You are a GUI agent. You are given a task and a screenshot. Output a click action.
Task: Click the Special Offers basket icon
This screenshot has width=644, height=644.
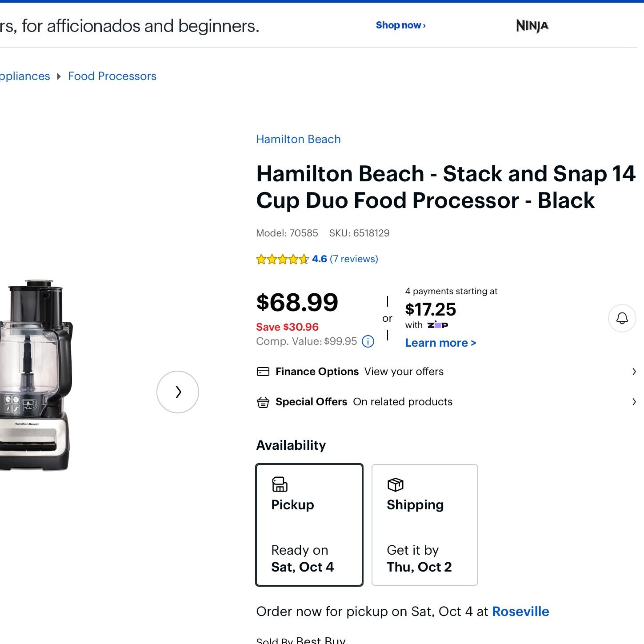click(263, 402)
